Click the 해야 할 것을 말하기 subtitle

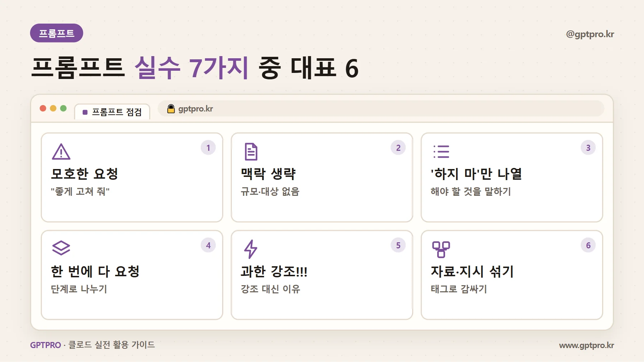pos(471,192)
